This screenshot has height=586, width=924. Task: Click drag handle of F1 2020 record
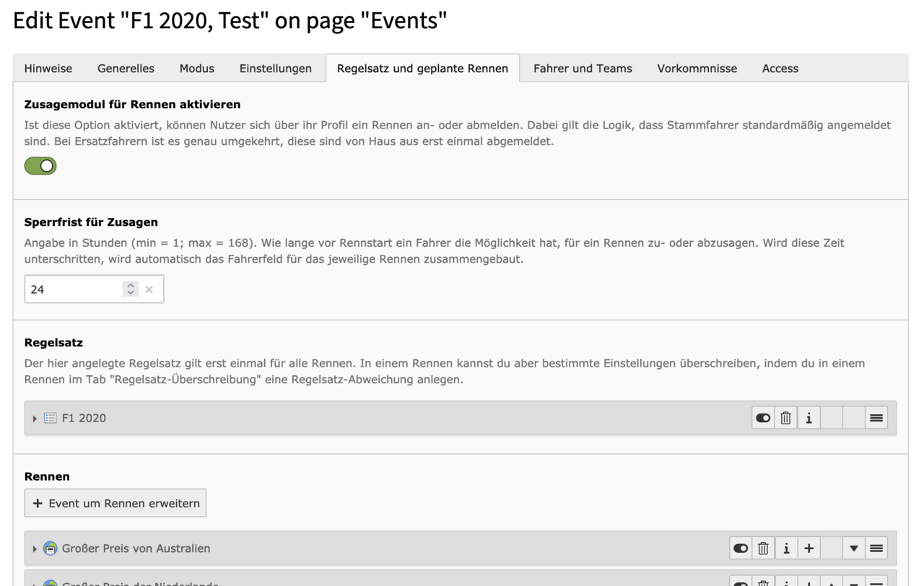[x=876, y=418]
